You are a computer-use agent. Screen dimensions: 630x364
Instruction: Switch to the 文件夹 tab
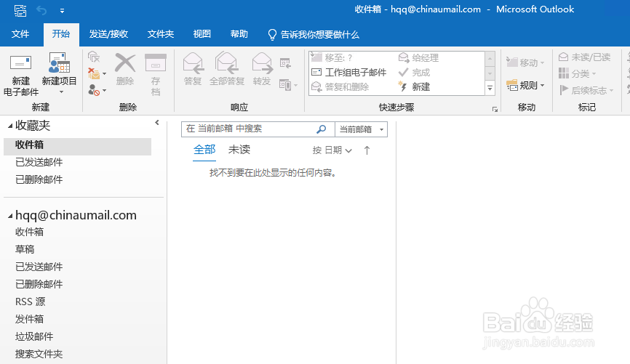(x=160, y=34)
